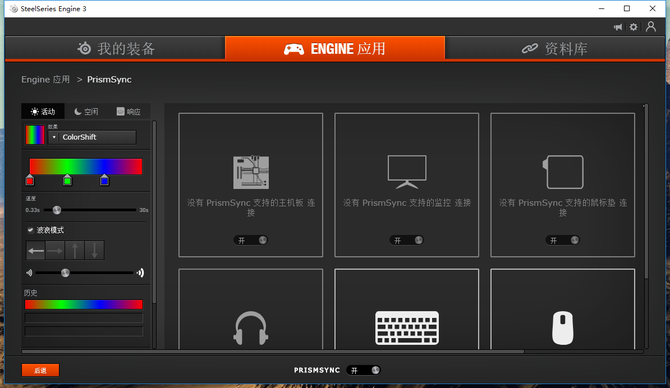Click the keyboard device icon

(407, 328)
